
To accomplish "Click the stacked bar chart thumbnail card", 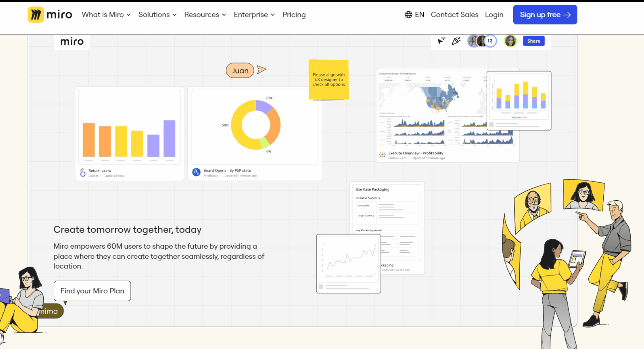I will click(x=519, y=101).
